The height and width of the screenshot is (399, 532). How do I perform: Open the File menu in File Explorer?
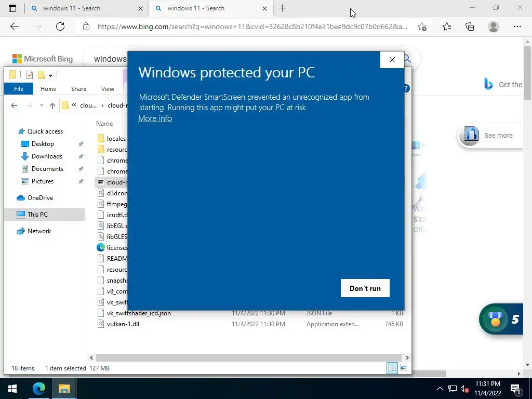[x=19, y=89]
